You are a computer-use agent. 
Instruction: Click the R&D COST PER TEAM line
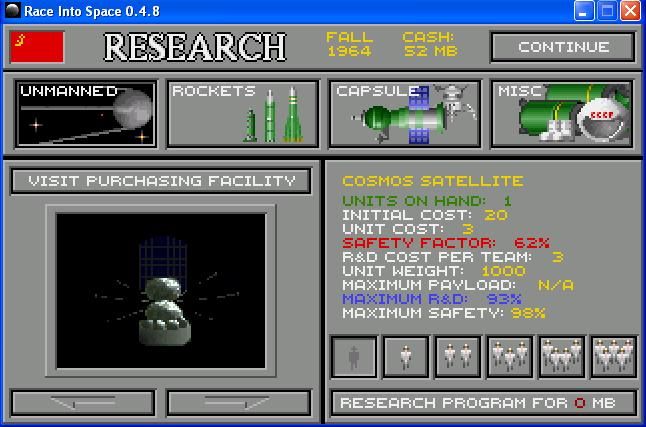[x=453, y=257]
